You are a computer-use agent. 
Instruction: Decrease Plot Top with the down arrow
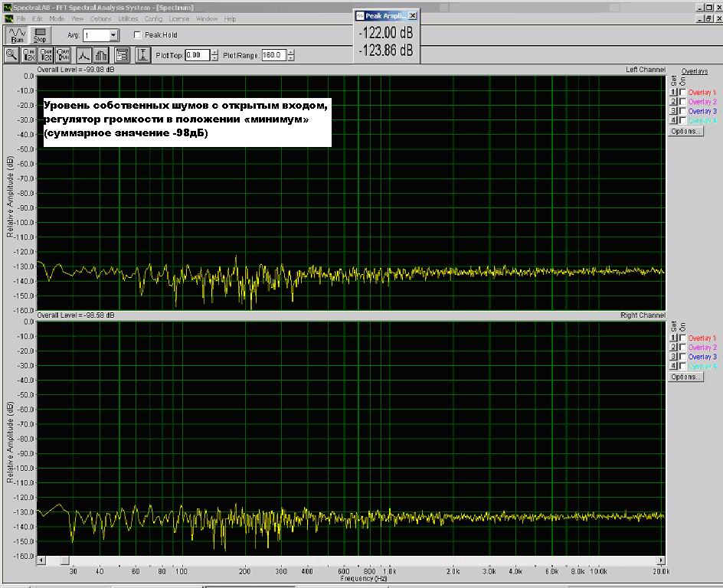click(214, 58)
